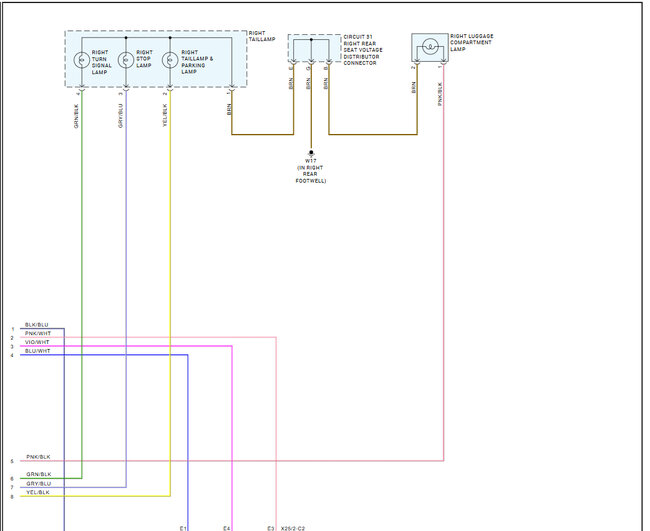Click the horizontal PNK/BLK label at pin 5
This screenshot has width=650, height=531.
pos(38,457)
